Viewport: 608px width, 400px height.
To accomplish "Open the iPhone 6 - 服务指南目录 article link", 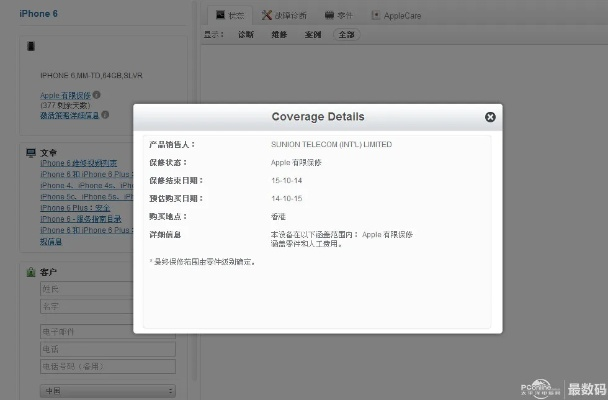I will click(x=82, y=218).
